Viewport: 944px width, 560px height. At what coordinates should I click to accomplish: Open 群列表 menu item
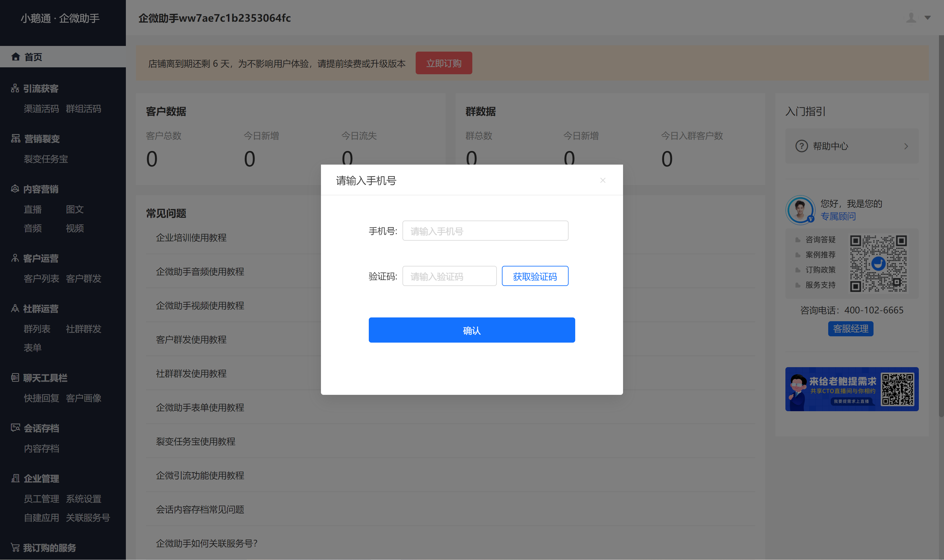[x=37, y=329]
